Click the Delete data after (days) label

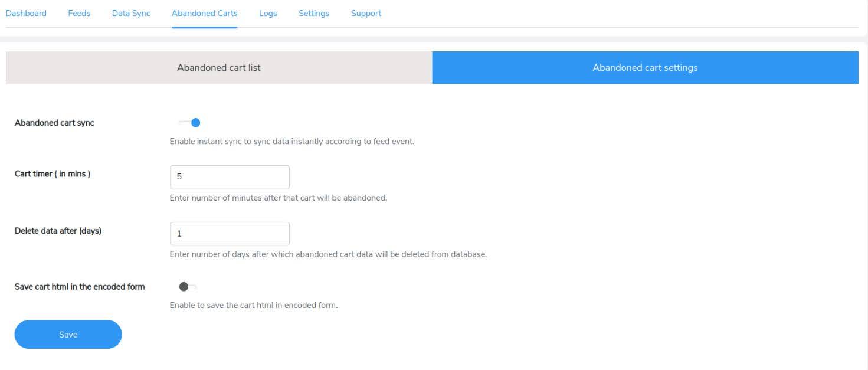point(58,231)
